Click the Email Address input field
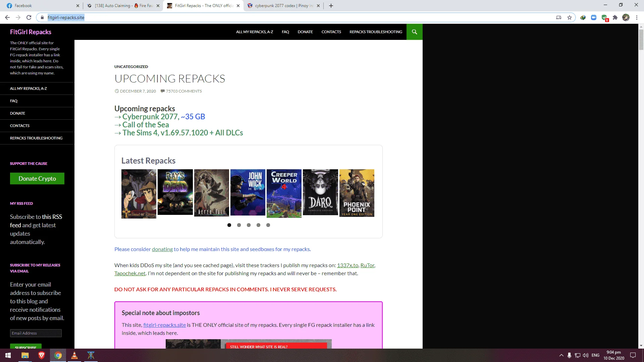 tap(36, 333)
